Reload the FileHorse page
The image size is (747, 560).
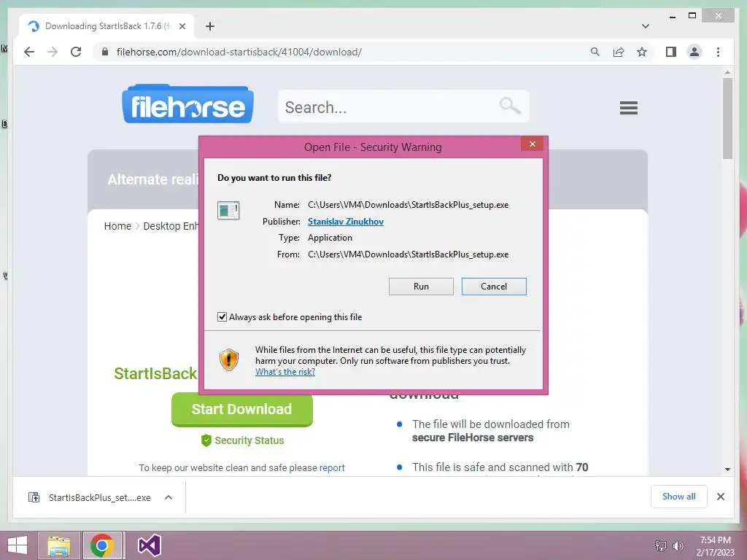click(76, 52)
